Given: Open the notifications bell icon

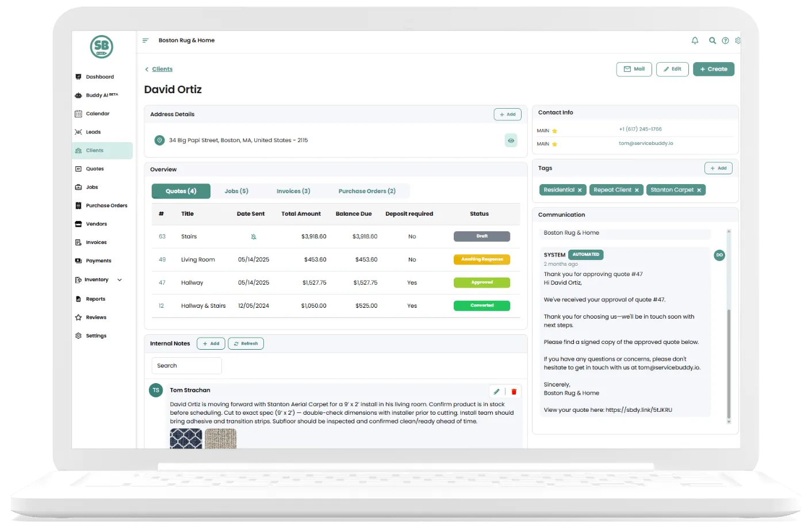Looking at the screenshot, I should pyautogui.click(x=695, y=40).
